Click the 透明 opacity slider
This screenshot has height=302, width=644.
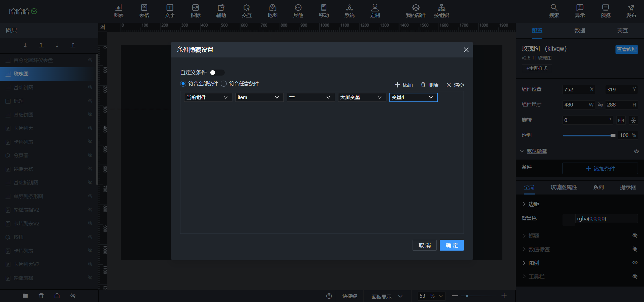[589, 135]
